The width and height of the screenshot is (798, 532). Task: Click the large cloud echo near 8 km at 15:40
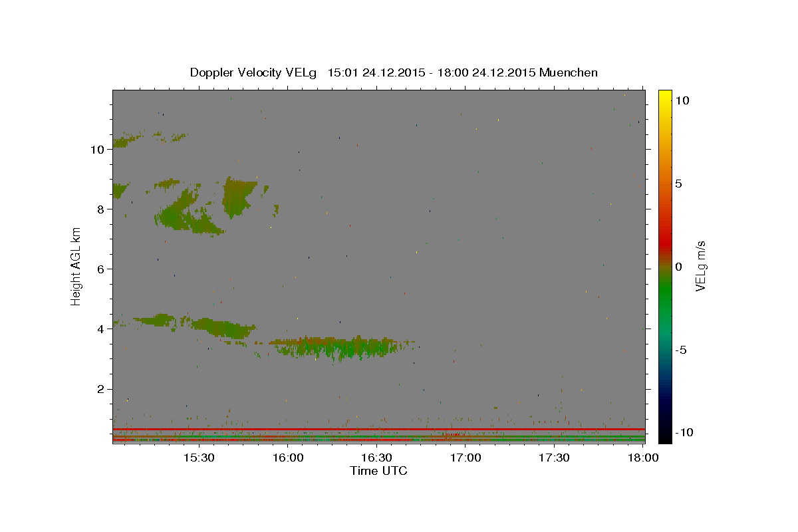(239, 196)
